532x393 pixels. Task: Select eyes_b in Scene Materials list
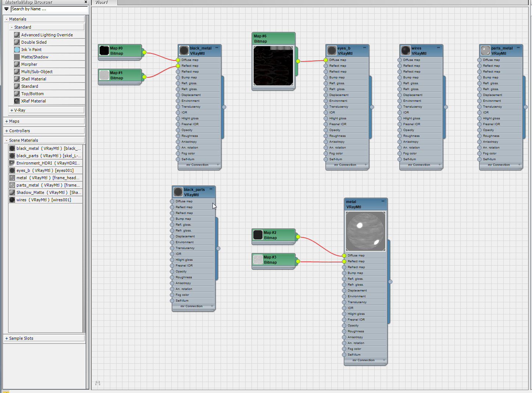click(x=45, y=170)
